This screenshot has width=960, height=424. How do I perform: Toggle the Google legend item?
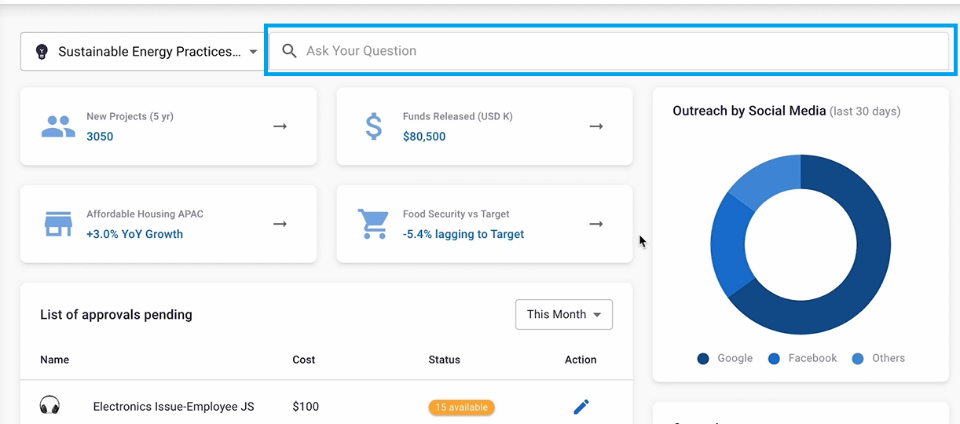[x=725, y=359]
